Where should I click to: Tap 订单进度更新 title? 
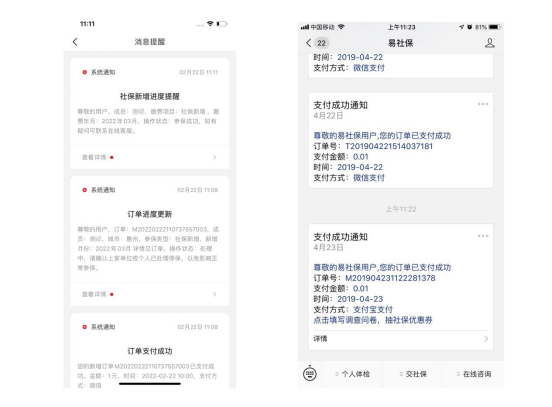pyautogui.click(x=150, y=214)
